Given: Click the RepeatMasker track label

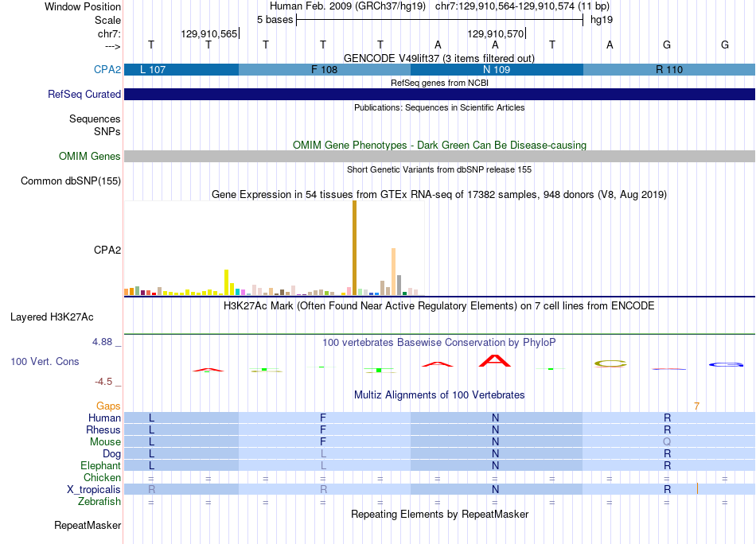Looking at the screenshot, I should click(88, 525).
